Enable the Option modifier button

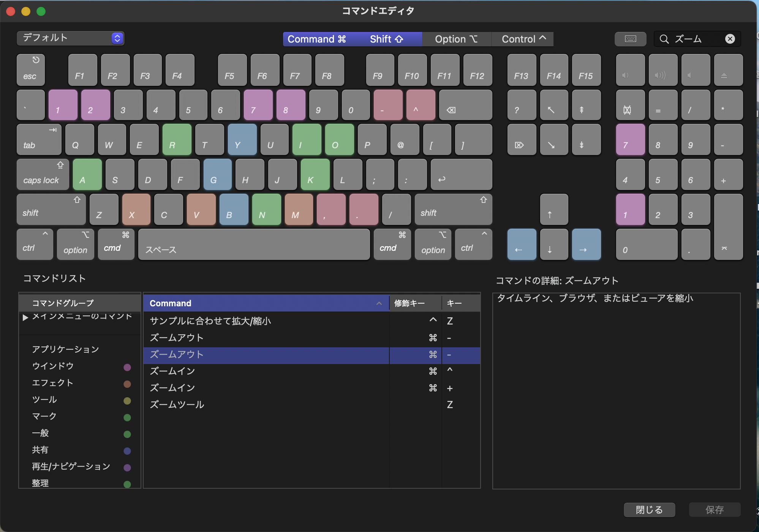coord(456,39)
